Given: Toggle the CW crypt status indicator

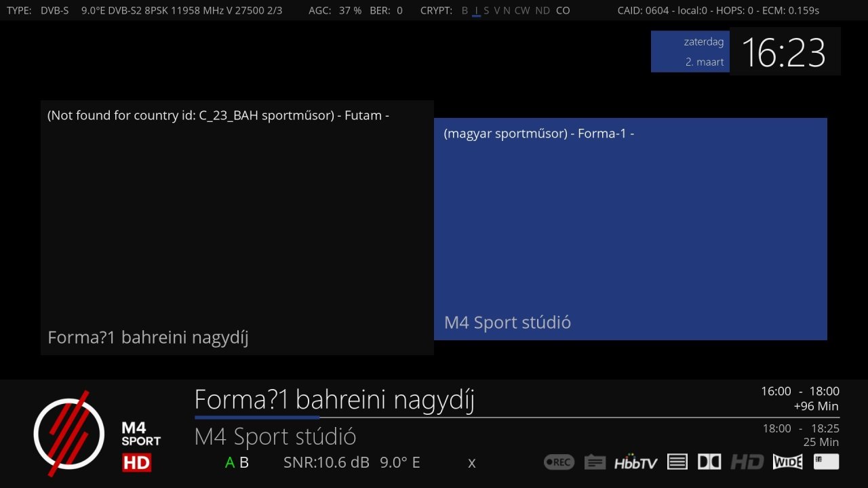Looking at the screenshot, I should [x=522, y=11].
